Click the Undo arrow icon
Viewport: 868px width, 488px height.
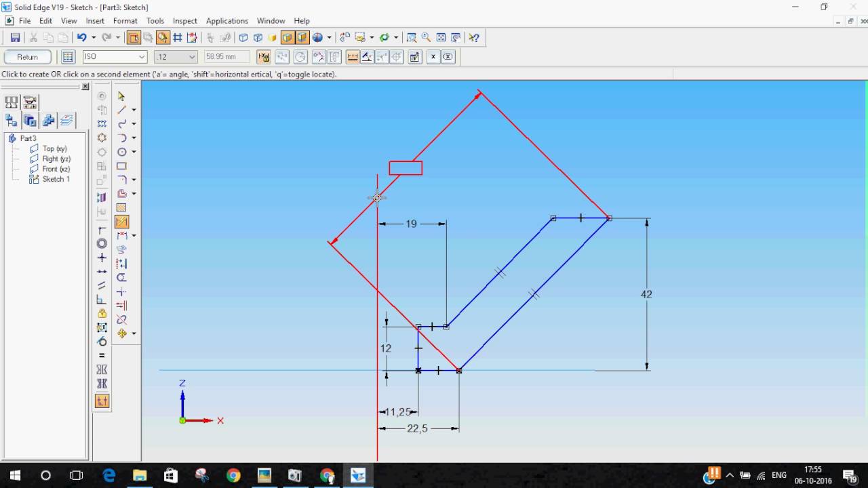(81, 38)
